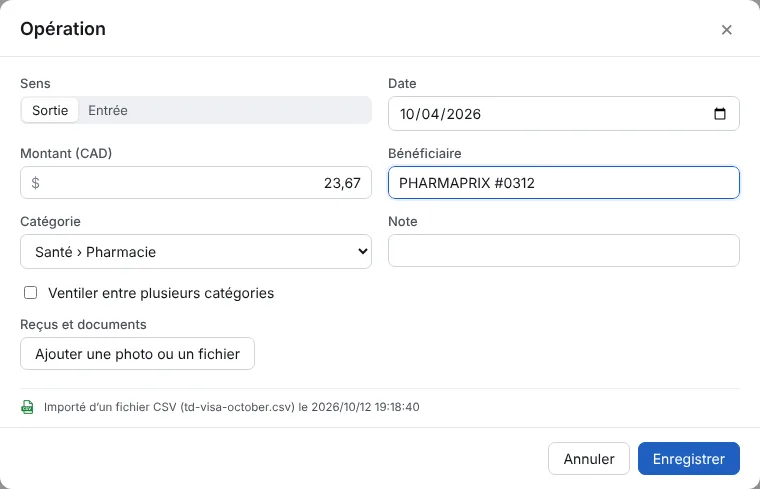Image resolution: width=760 pixels, height=489 pixels.
Task: Select the Sortie direction option
Action: point(50,110)
